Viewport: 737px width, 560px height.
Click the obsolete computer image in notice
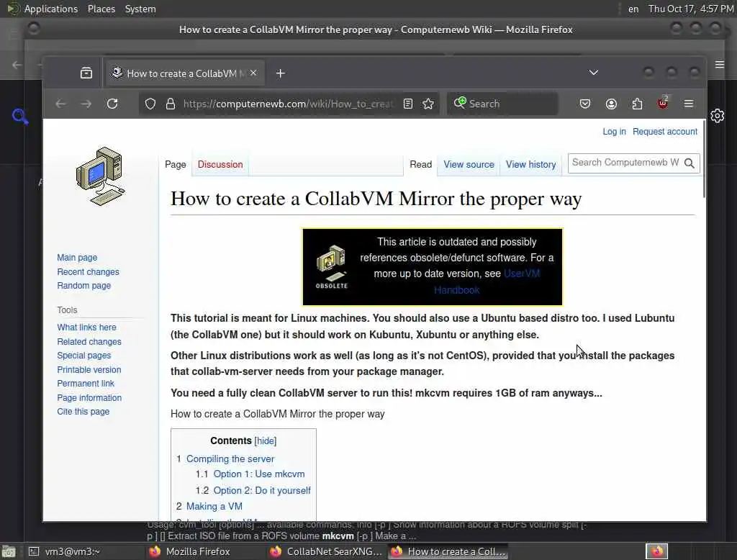pyautogui.click(x=331, y=266)
